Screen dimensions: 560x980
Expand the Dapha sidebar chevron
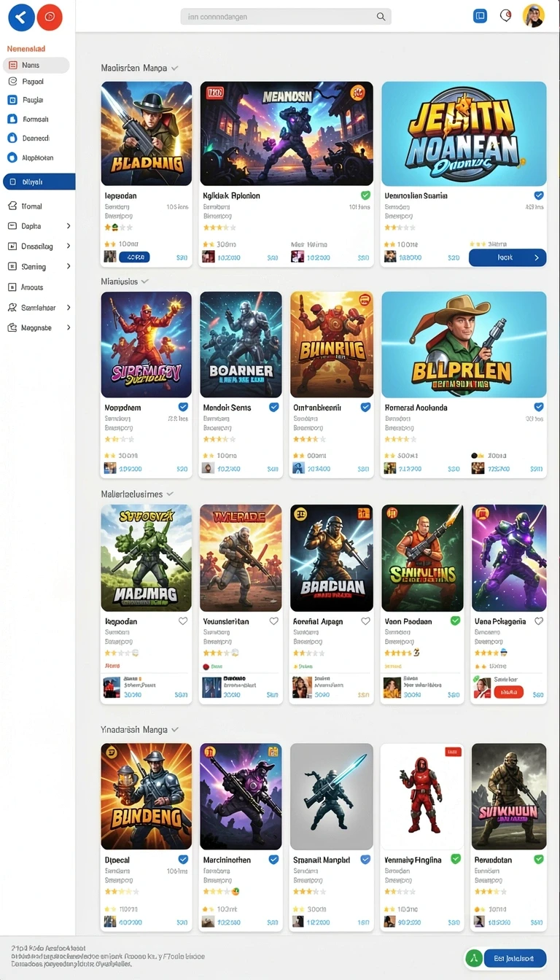69,226
